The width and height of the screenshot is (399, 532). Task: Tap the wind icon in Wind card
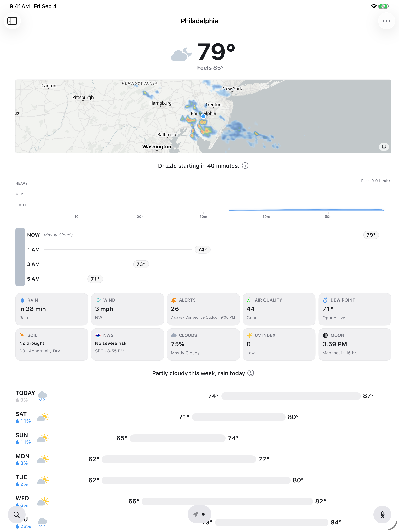[98, 300]
